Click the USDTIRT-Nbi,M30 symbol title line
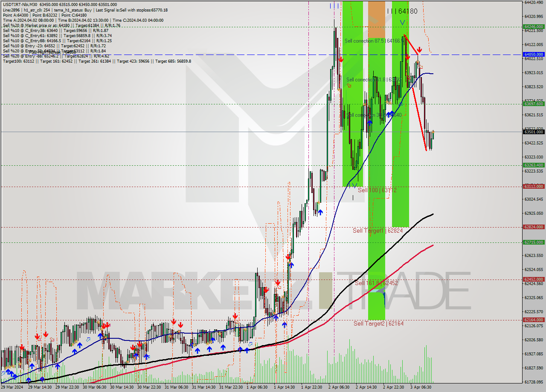The image size is (546, 392). pyautogui.click(x=60, y=5)
